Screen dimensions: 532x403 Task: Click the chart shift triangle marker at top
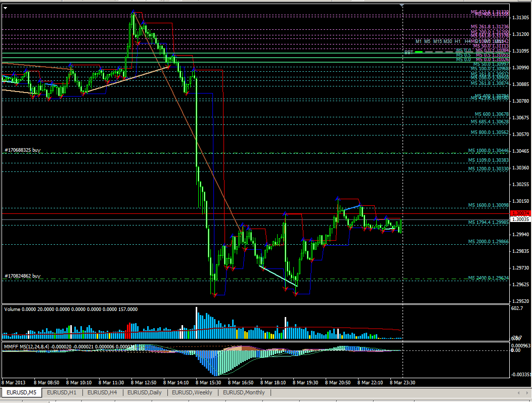pyautogui.click(x=403, y=6)
